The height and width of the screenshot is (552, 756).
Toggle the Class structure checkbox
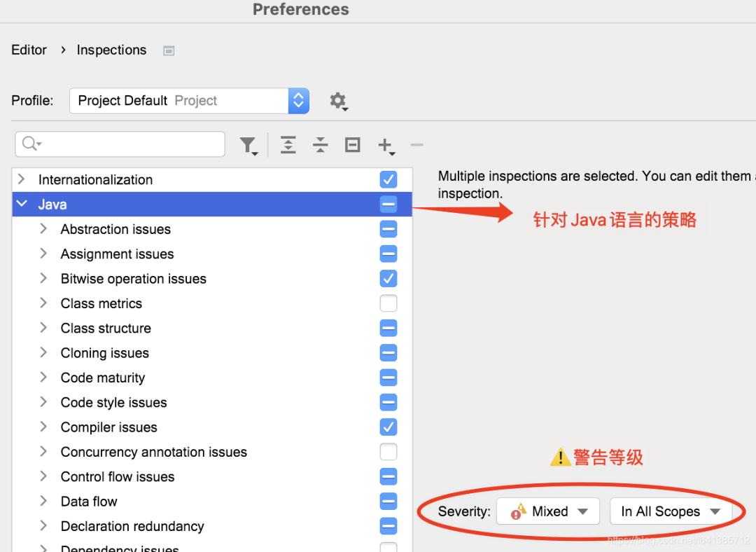click(x=388, y=328)
